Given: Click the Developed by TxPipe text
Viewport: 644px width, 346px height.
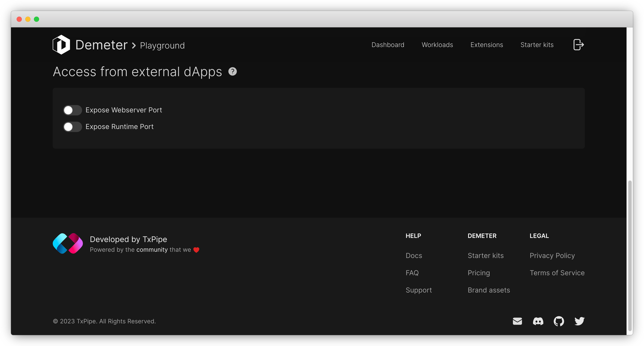Looking at the screenshot, I should [x=128, y=239].
